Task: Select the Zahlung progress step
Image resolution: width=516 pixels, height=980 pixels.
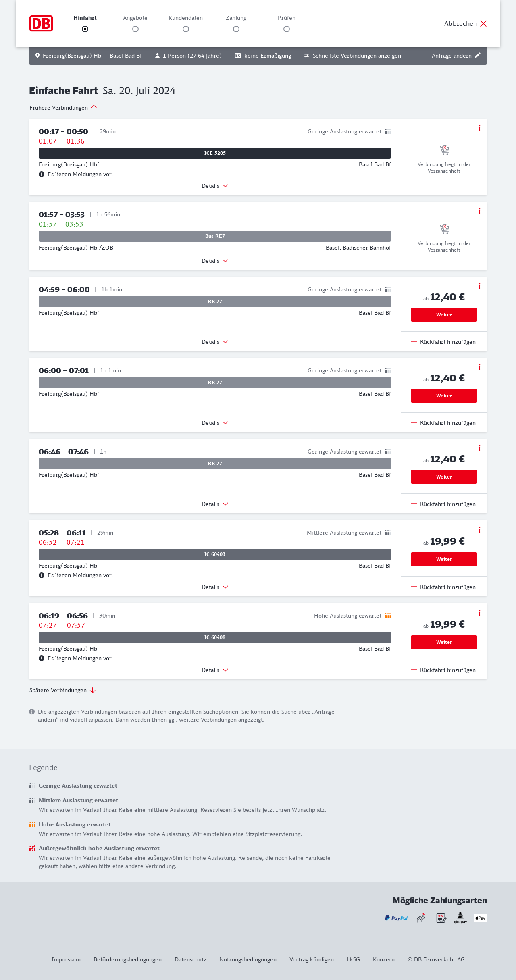Action: [236, 29]
